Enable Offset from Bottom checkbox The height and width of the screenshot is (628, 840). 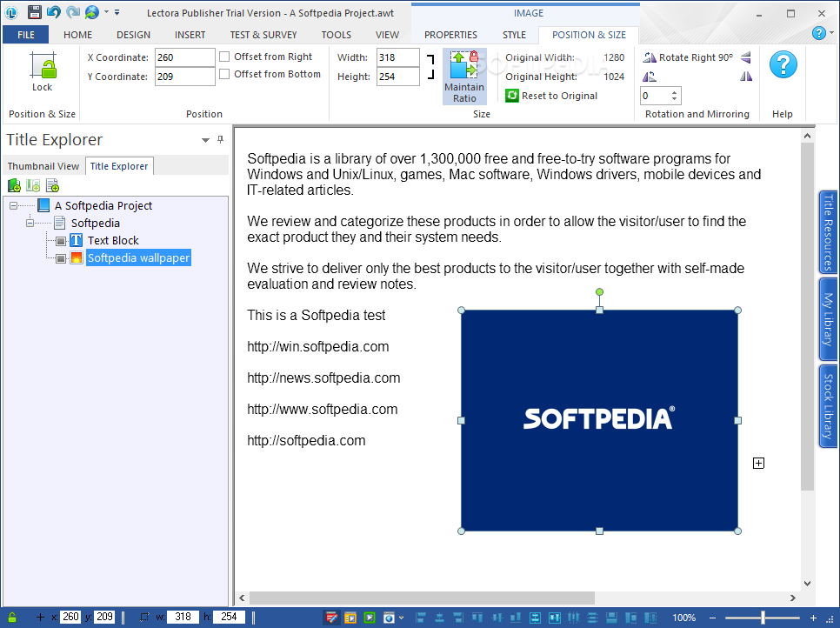pos(224,74)
